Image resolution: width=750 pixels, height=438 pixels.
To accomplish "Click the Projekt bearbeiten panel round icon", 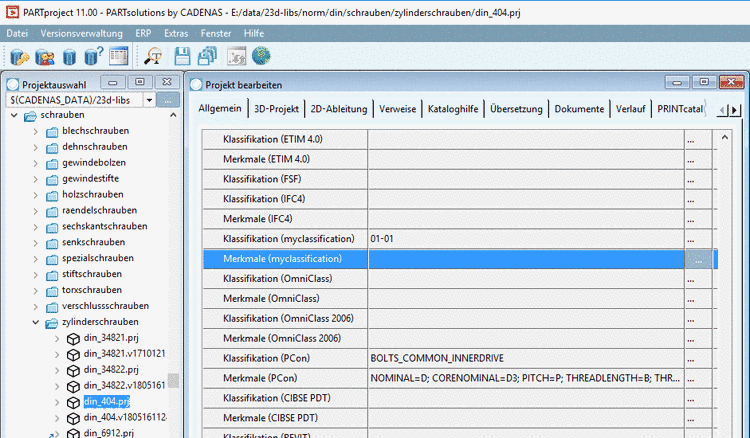I will click(x=196, y=85).
